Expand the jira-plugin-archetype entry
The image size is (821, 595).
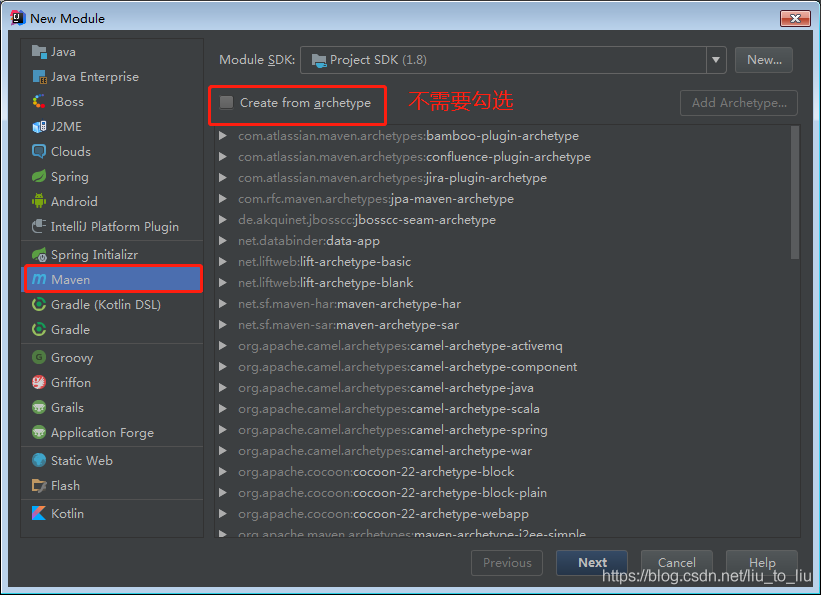click(223, 178)
